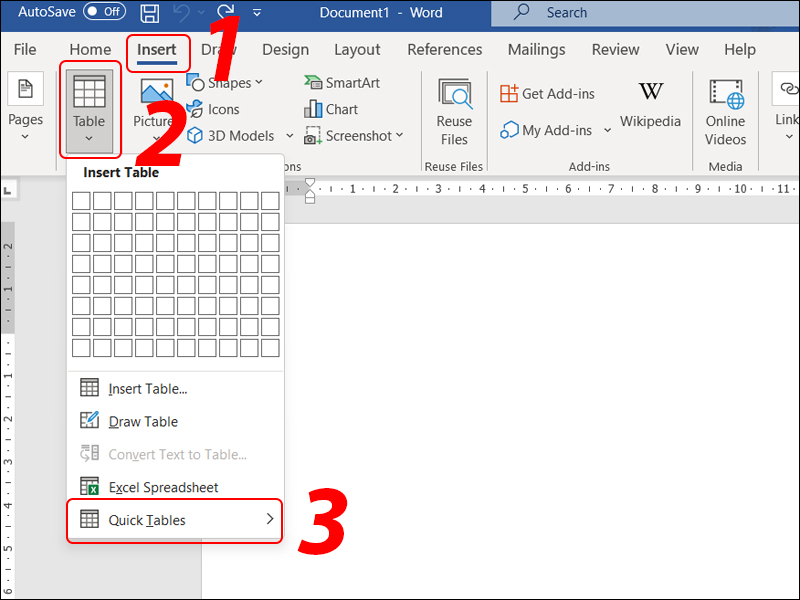This screenshot has height=600, width=800.
Task: Open the Wikipedia add-in
Action: [x=651, y=105]
